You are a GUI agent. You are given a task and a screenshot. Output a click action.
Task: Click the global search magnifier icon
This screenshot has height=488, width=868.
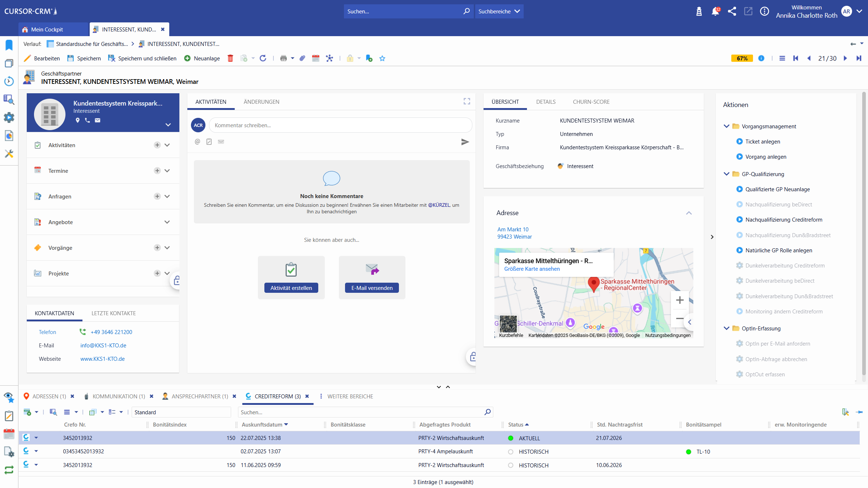pos(467,11)
